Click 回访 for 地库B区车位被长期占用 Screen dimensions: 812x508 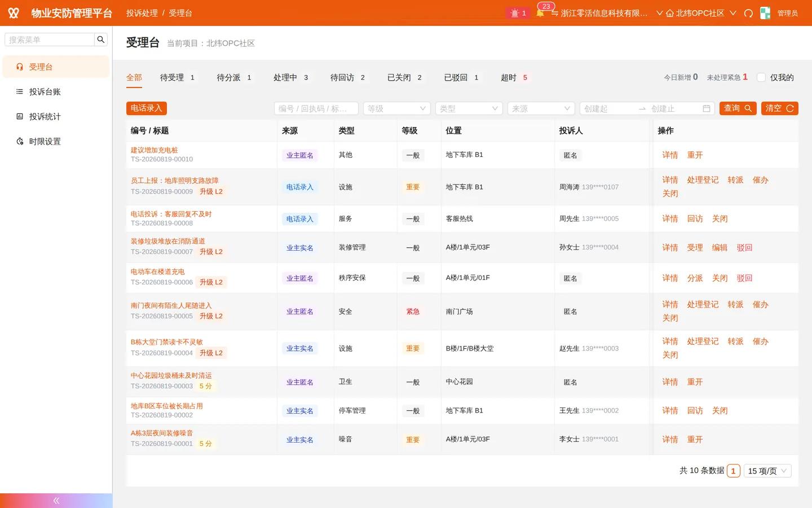[695, 410]
